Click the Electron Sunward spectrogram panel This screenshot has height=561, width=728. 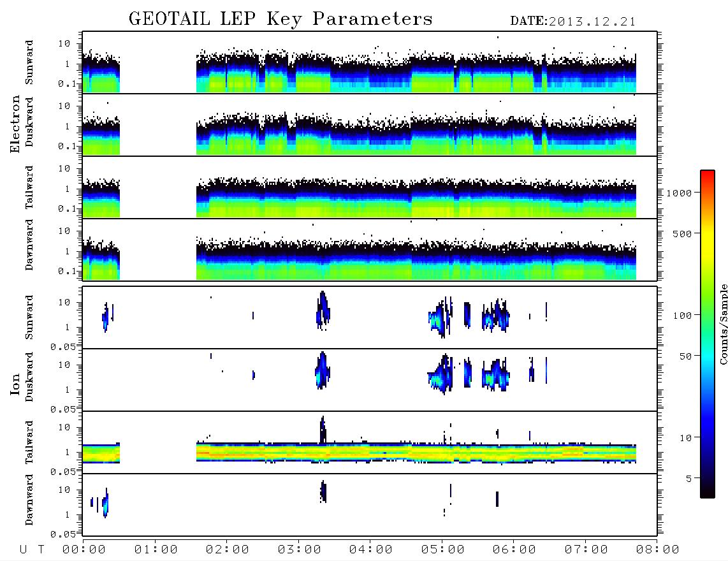[x=370, y=62]
